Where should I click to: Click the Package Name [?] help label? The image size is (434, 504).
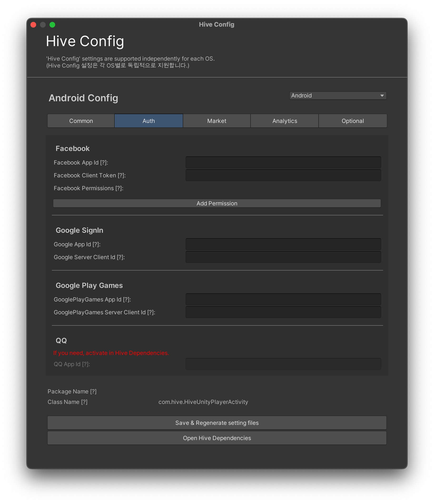click(x=72, y=391)
